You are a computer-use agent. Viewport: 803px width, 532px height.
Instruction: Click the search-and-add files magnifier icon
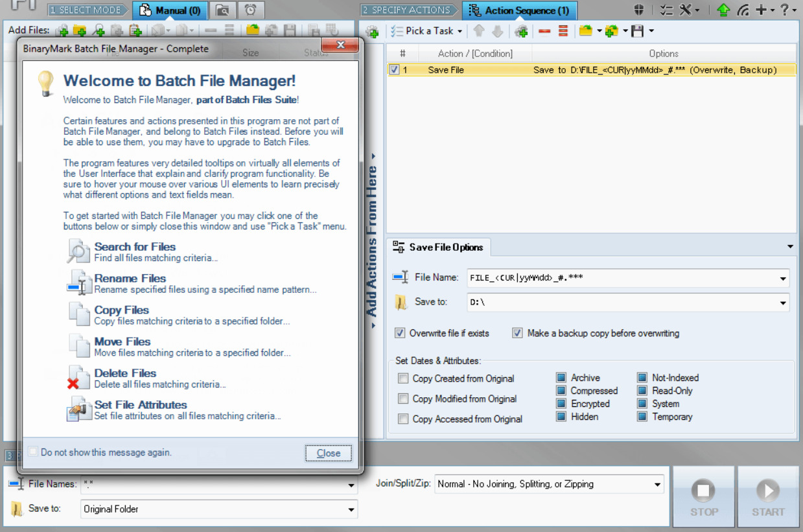99,30
